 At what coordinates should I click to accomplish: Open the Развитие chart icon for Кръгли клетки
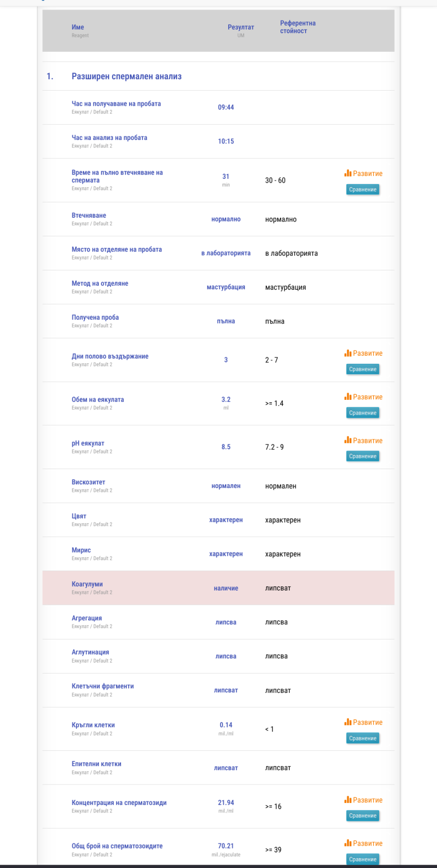[x=348, y=722]
